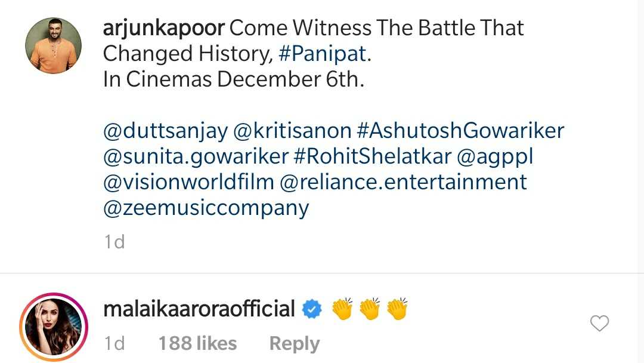Open arjunkapoor username in caption

tap(164, 29)
